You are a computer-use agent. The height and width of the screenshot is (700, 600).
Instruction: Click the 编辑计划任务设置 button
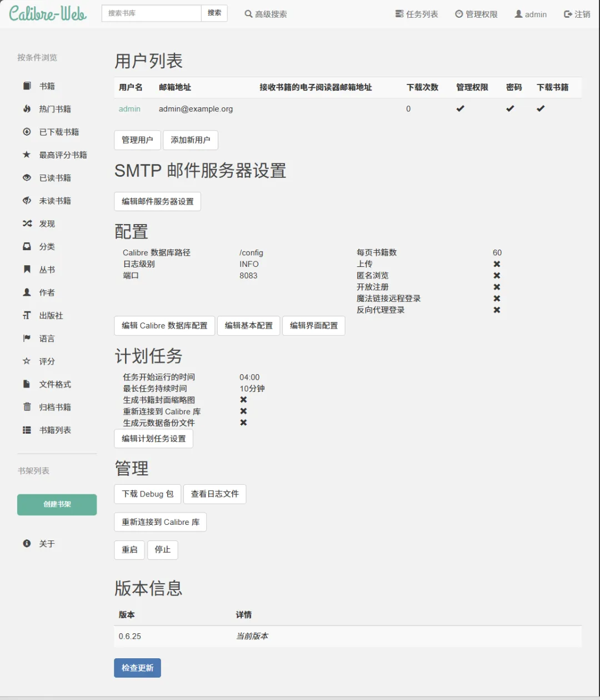point(154,439)
